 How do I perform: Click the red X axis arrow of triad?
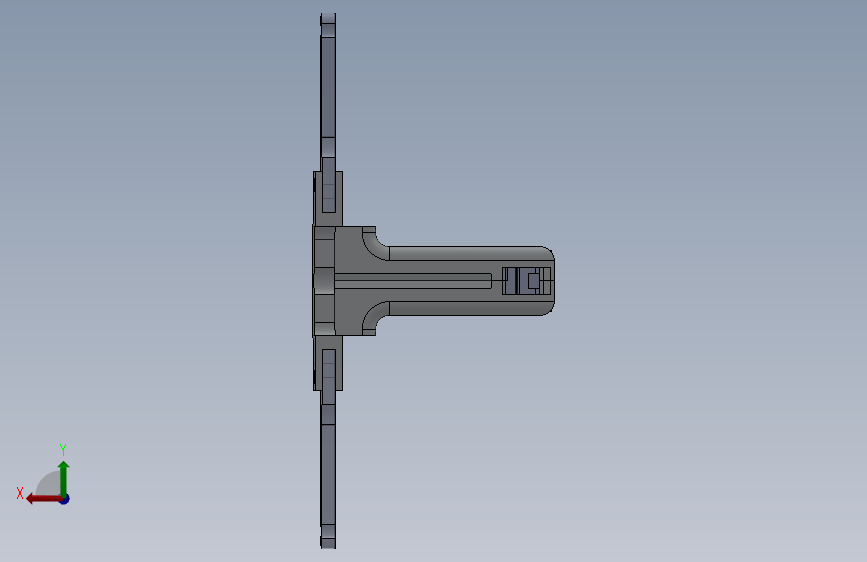pos(44,499)
